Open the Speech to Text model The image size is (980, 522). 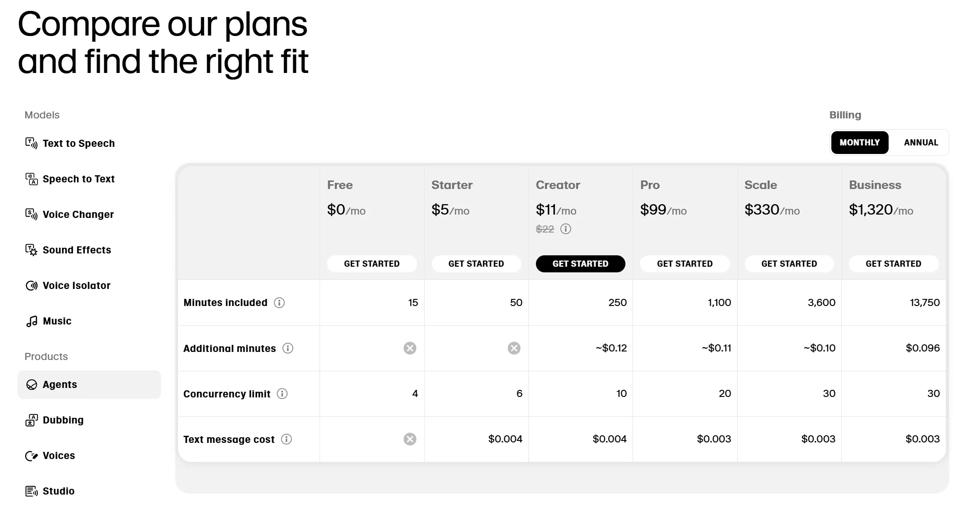[79, 179]
